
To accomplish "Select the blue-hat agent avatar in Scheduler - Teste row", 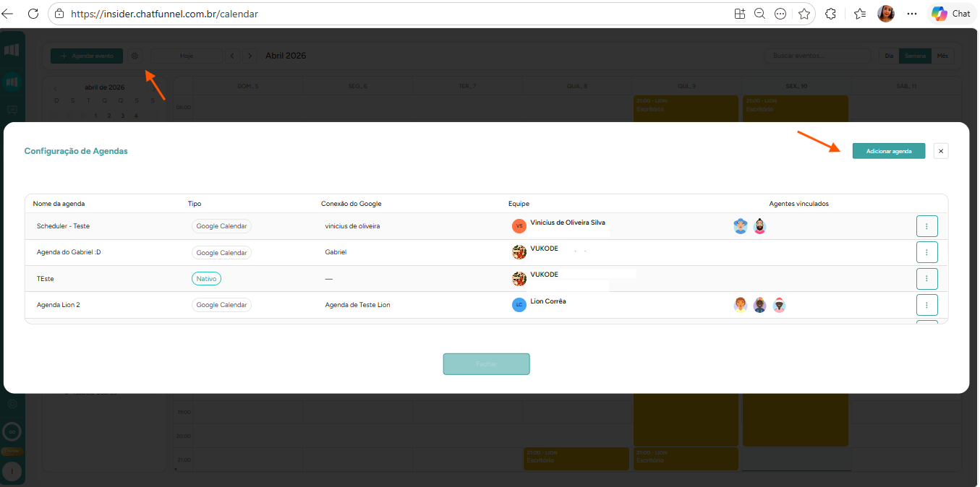I will (x=740, y=226).
